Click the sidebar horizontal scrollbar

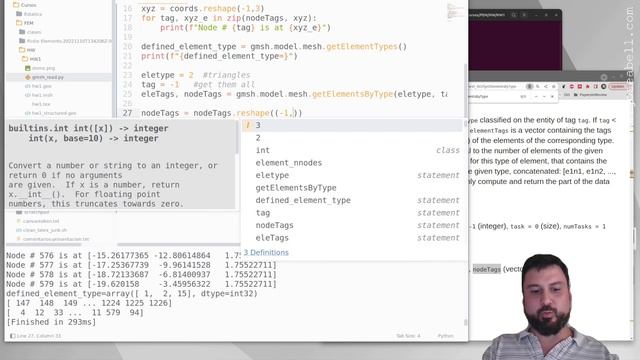click(x=45, y=244)
